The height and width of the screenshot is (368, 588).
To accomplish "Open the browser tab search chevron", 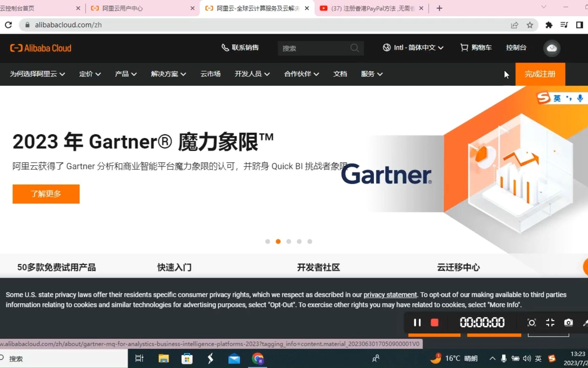I will coord(543,7).
